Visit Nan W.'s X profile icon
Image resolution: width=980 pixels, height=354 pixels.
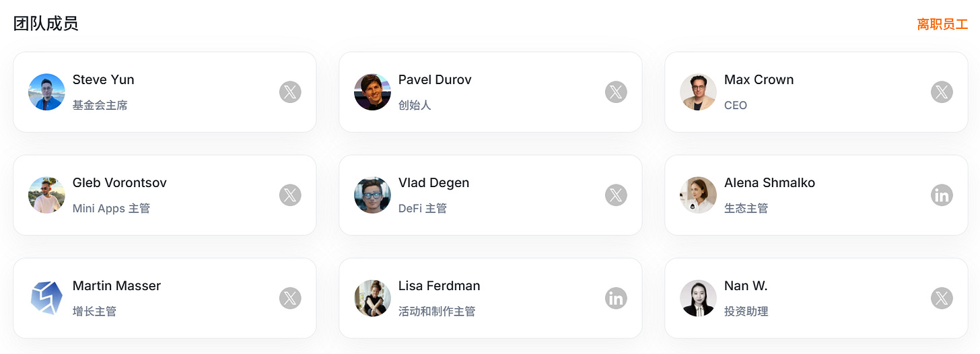(x=942, y=298)
